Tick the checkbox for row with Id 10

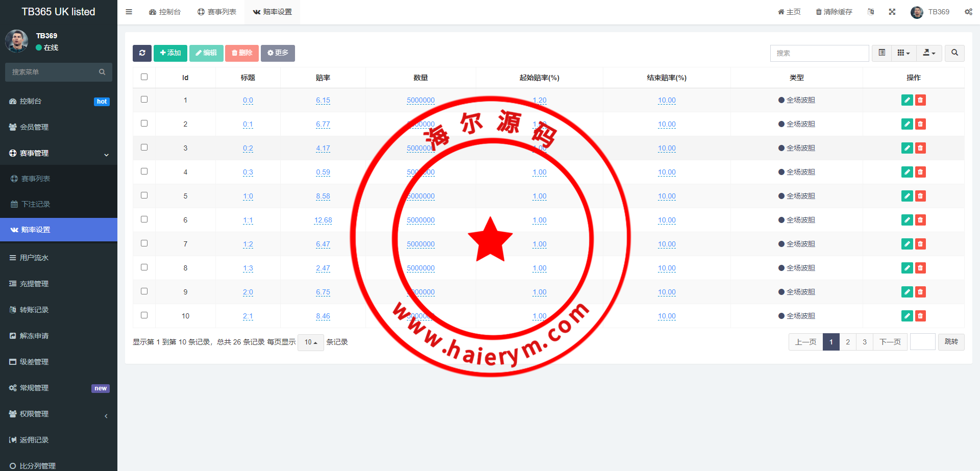[144, 315]
